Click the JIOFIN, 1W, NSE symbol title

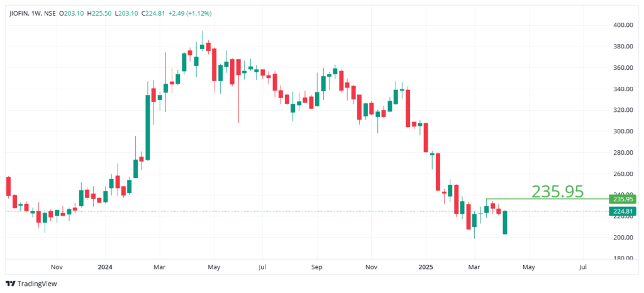point(32,11)
